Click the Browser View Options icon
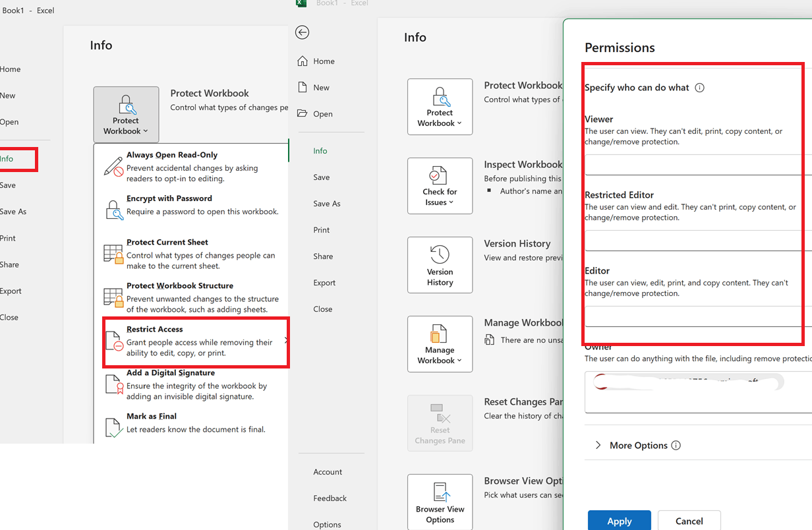The height and width of the screenshot is (530, 812). point(440,502)
